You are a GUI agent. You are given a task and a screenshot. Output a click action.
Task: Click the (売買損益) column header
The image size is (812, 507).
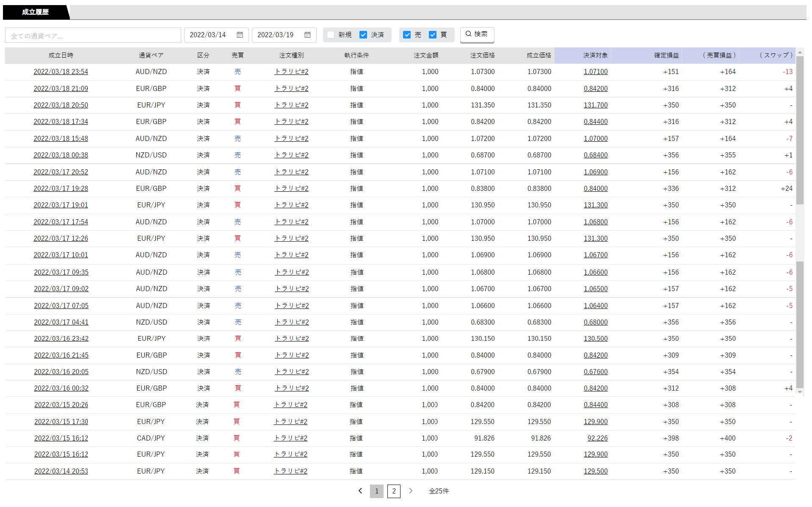(x=719, y=55)
